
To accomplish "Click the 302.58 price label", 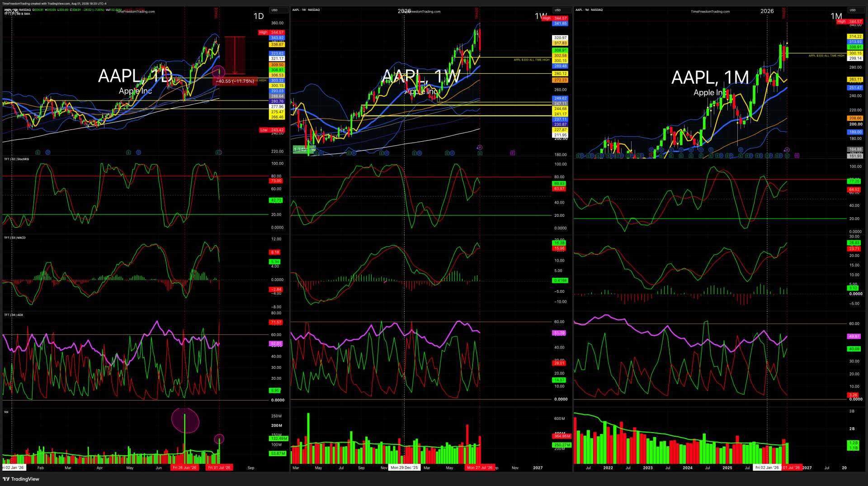I will [x=560, y=56].
